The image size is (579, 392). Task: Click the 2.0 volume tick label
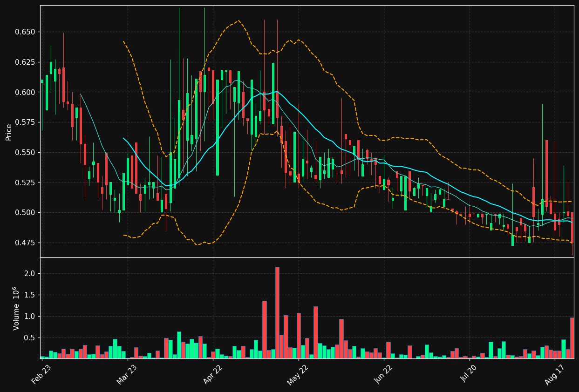pos(30,274)
